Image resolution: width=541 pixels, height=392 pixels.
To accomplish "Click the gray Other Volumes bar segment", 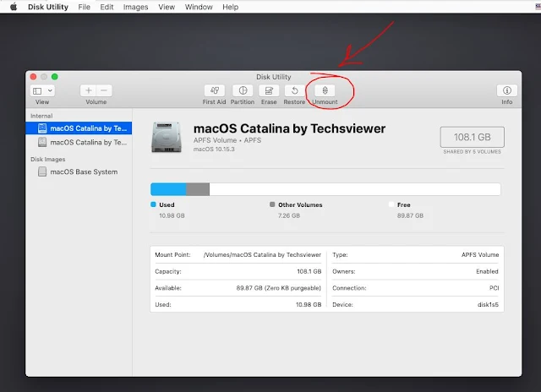I will click(x=198, y=189).
